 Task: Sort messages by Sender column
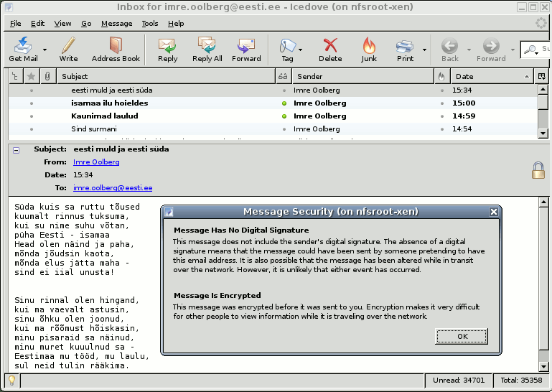(x=363, y=76)
